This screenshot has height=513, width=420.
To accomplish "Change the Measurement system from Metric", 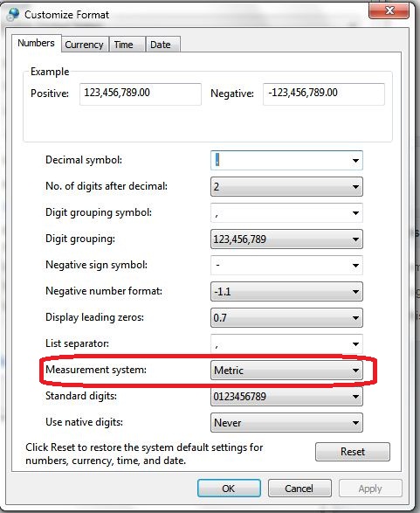I will point(286,370).
